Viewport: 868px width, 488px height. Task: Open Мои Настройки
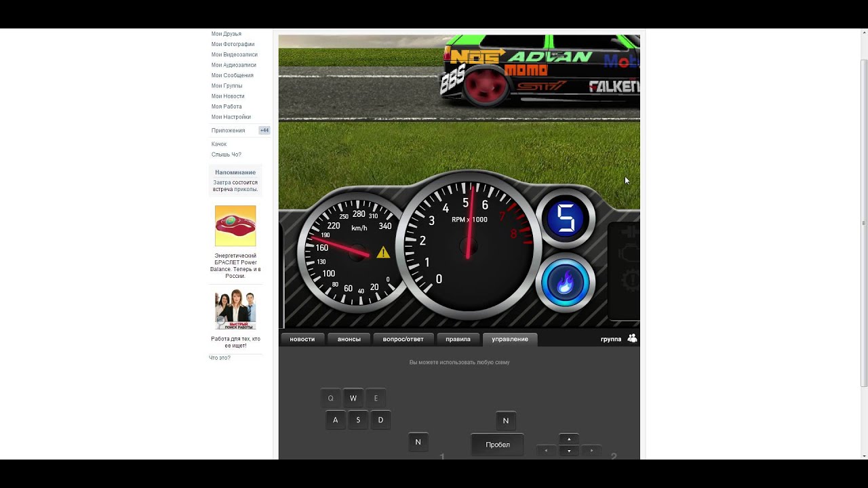point(231,117)
